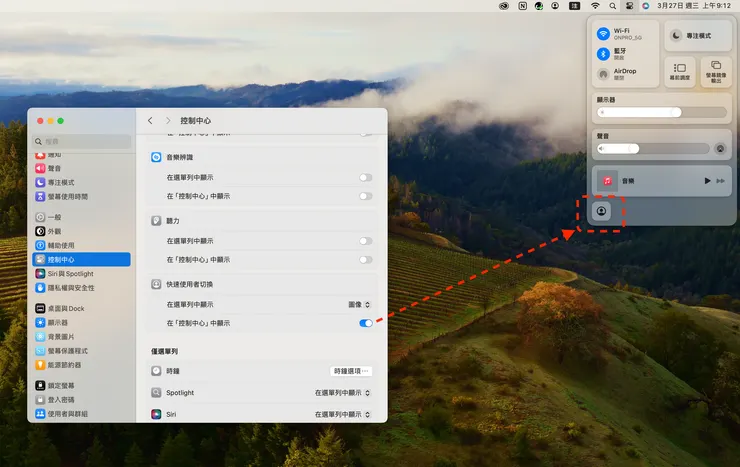The height and width of the screenshot is (467, 740).
Task: Open Login Password (登入密碼) in sidebar
Action: tap(82, 400)
